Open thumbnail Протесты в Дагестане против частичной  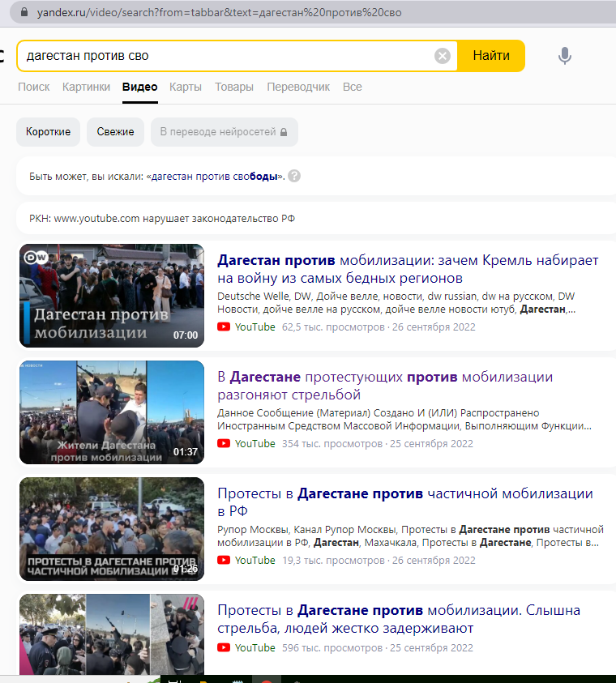click(112, 529)
